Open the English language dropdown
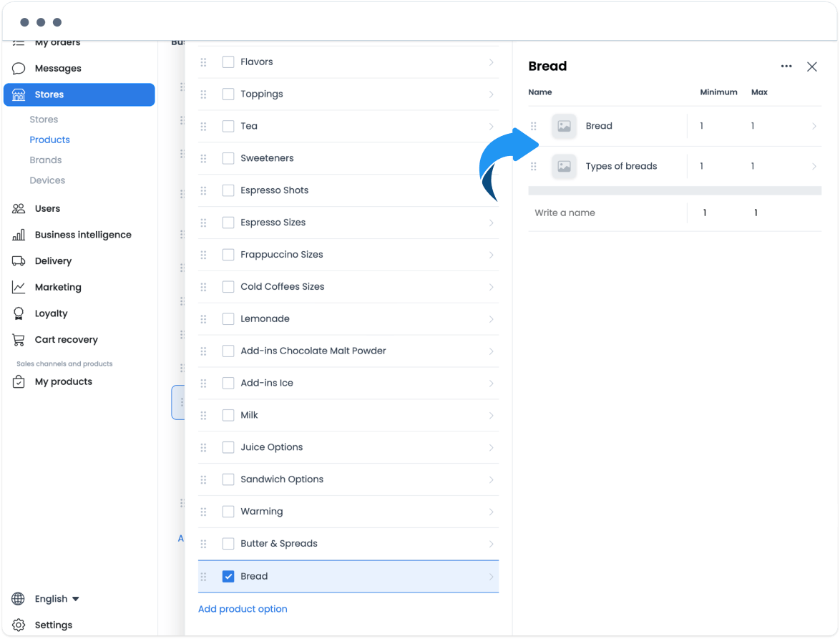The width and height of the screenshot is (840, 639). tap(57, 599)
